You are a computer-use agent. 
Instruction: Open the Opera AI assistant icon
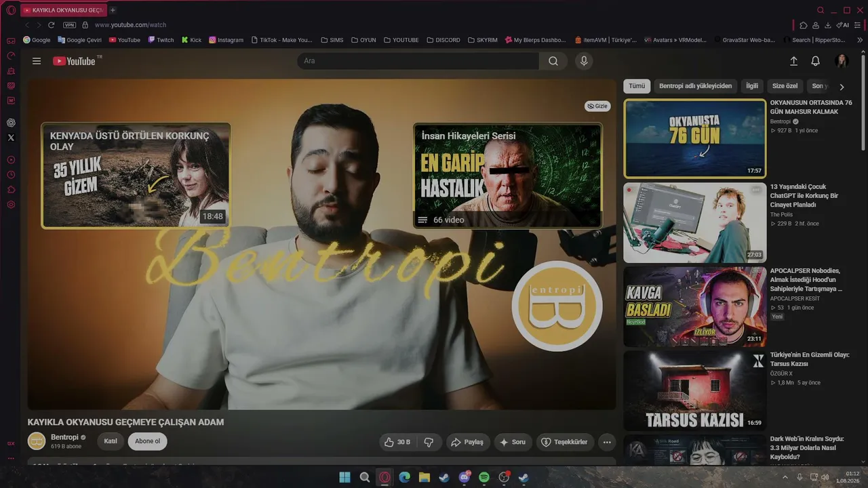click(x=843, y=25)
